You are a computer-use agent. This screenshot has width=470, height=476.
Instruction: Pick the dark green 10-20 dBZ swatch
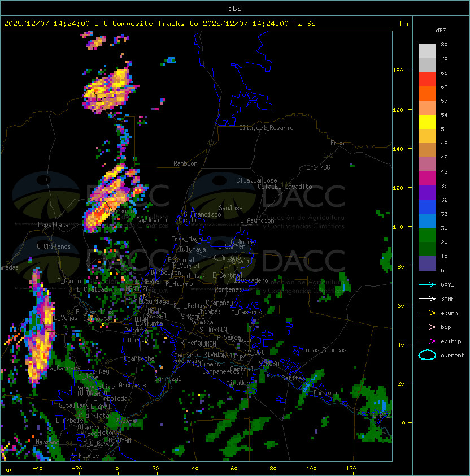pyautogui.click(x=427, y=249)
